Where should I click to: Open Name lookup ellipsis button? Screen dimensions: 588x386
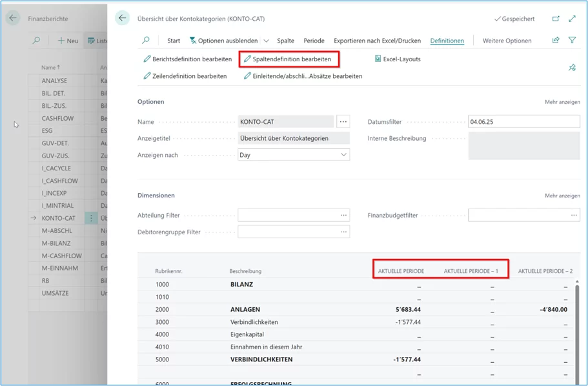[x=343, y=121]
